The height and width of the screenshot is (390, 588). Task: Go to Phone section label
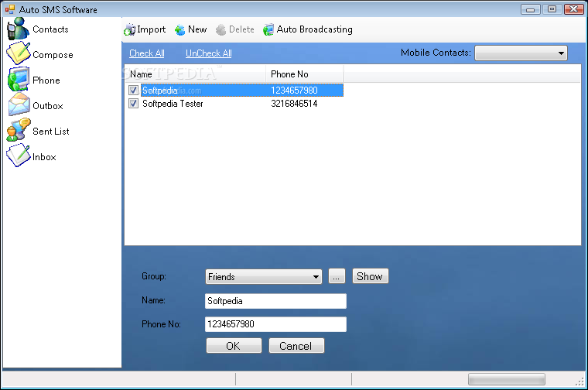click(x=46, y=80)
